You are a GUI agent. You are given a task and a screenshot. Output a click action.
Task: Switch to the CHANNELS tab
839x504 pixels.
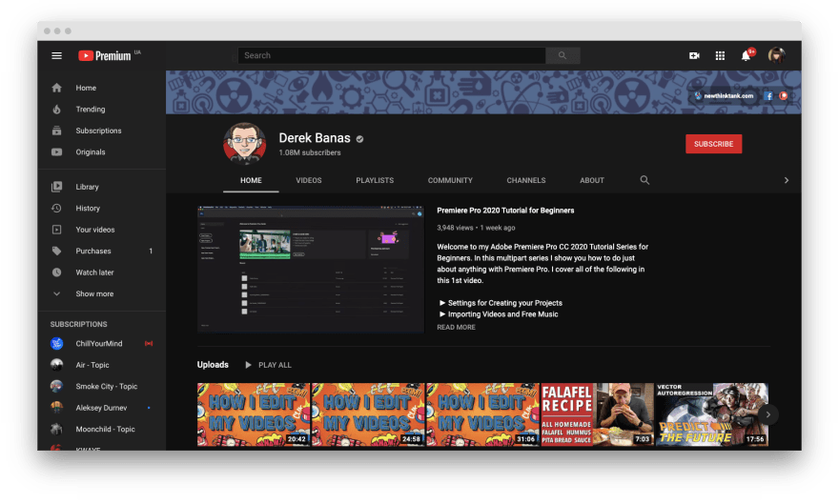pyautogui.click(x=526, y=180)
